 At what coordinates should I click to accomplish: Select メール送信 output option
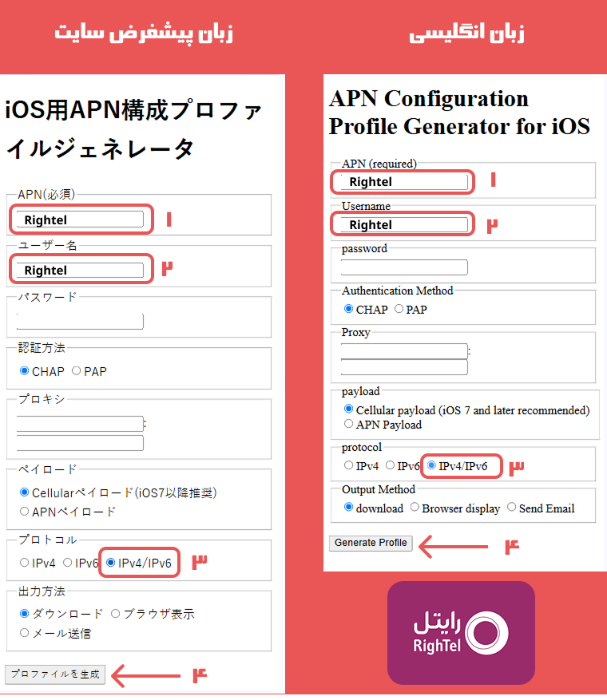coord(24,633)
